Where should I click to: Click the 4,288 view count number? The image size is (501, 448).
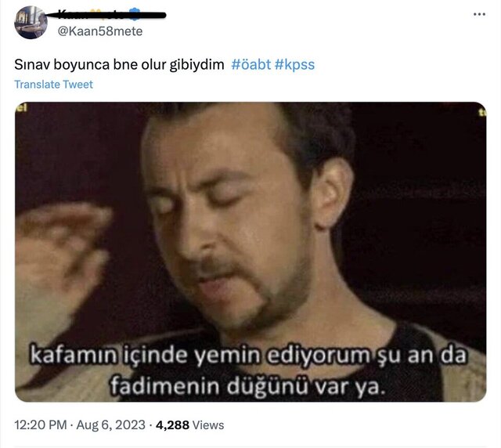click(x=172, y=425)
